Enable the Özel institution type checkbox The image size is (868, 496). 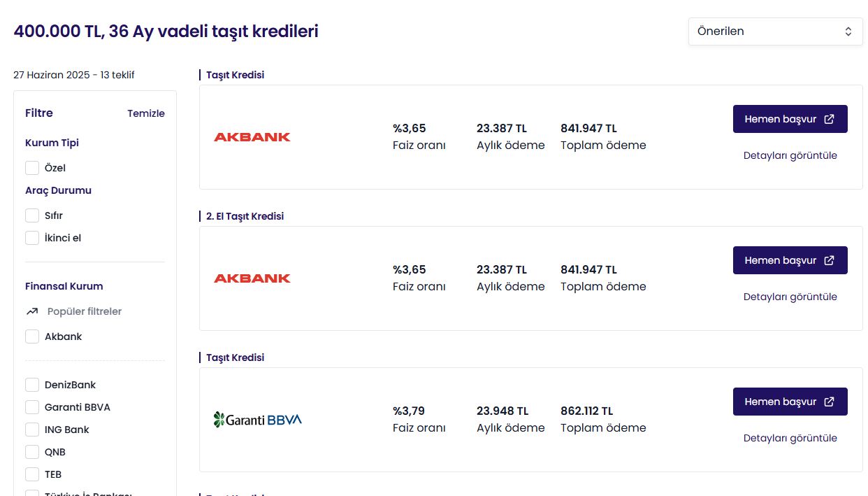[x=32, y=168]
